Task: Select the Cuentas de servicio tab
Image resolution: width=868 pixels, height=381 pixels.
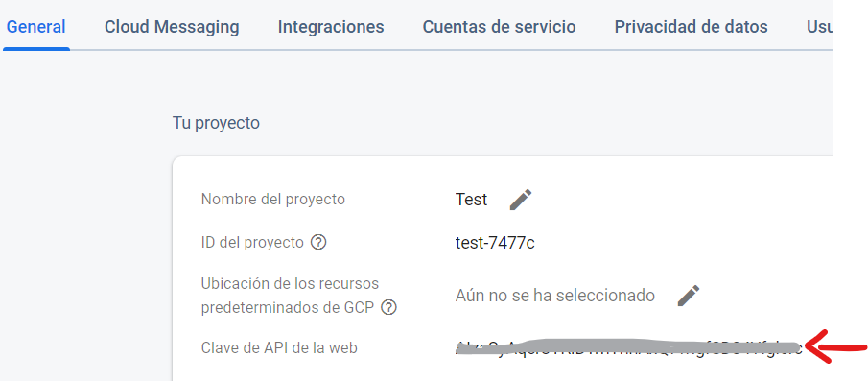Action: 499,27
